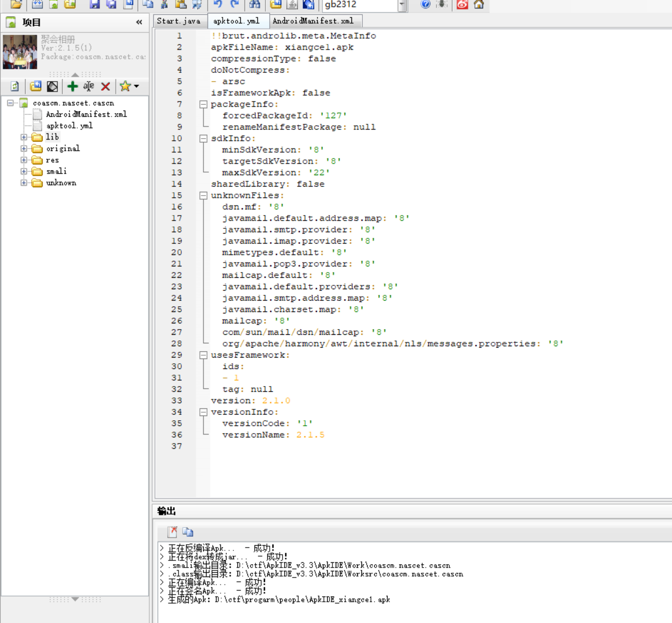Click the rename icon in project toolbar
Viewport: 672px width, 623px height.
point(89,86)
